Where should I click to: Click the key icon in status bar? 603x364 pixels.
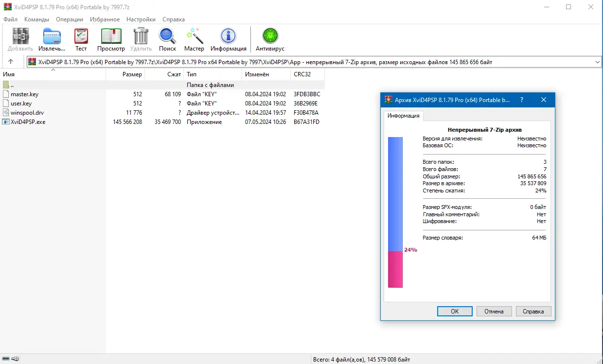pyautogui.click(x=15, y=359)
